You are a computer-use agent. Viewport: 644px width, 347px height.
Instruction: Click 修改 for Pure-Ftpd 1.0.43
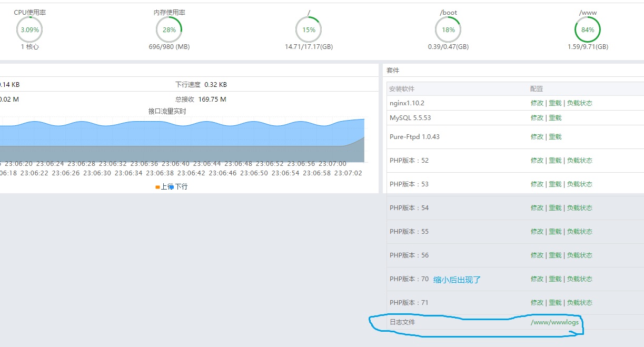537,137
